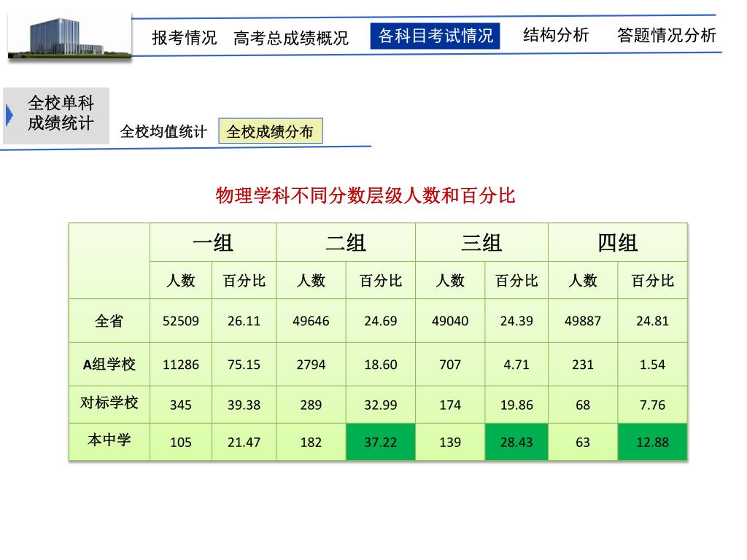This screenshot has width=747, height=560.
Task: Click the 对标学校 row label
Action: pyautogui.click(x=109, y=404)
